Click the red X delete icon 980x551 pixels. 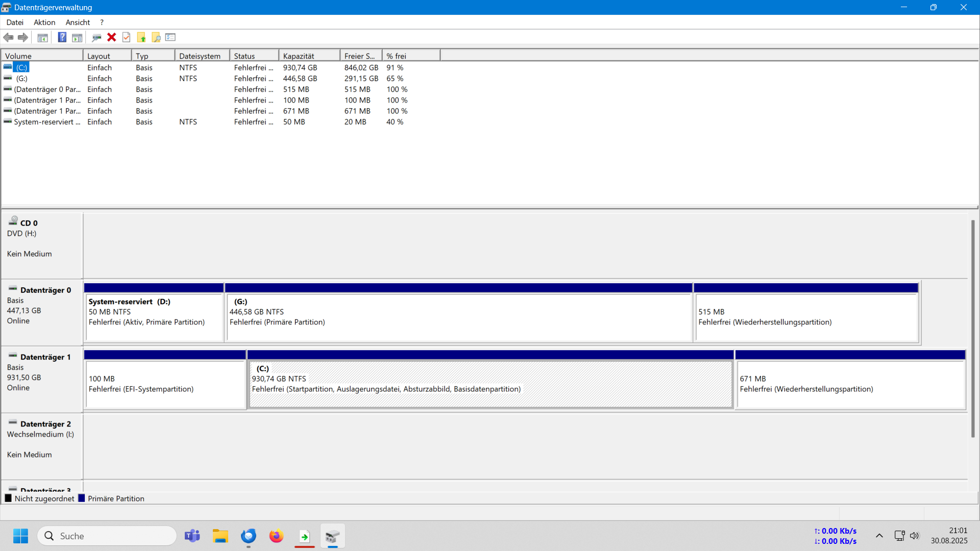(112, 37)
